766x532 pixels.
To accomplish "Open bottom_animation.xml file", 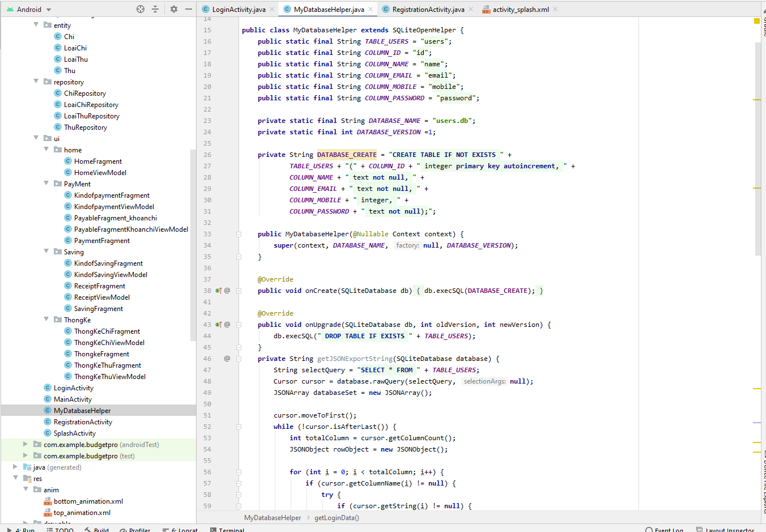I will [88, 501].
